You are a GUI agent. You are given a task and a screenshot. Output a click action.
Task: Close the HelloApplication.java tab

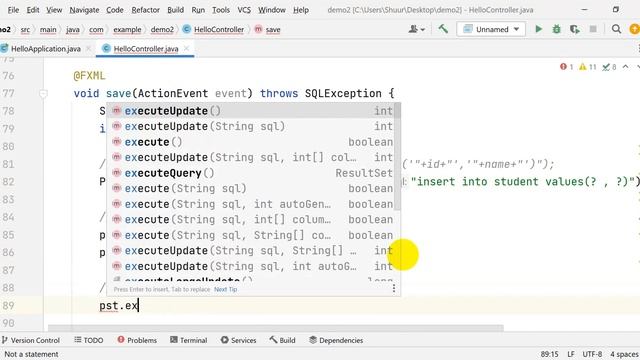pyautogui.click(x=89, y=49)
